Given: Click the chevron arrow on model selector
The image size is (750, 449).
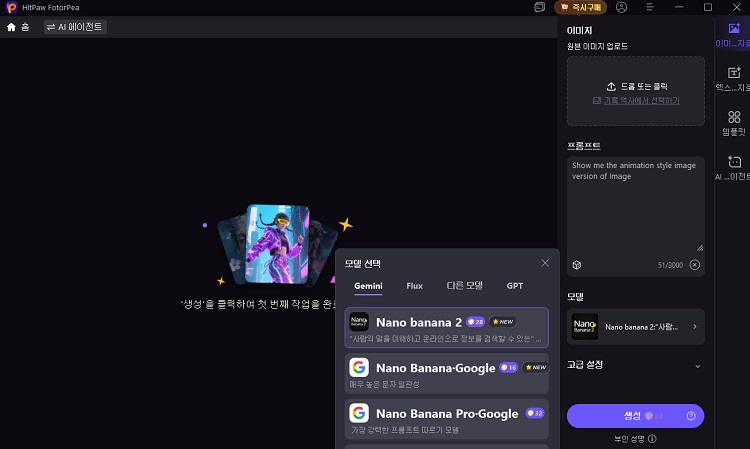Looking at the screenshot, I should [x=695, y=327].
